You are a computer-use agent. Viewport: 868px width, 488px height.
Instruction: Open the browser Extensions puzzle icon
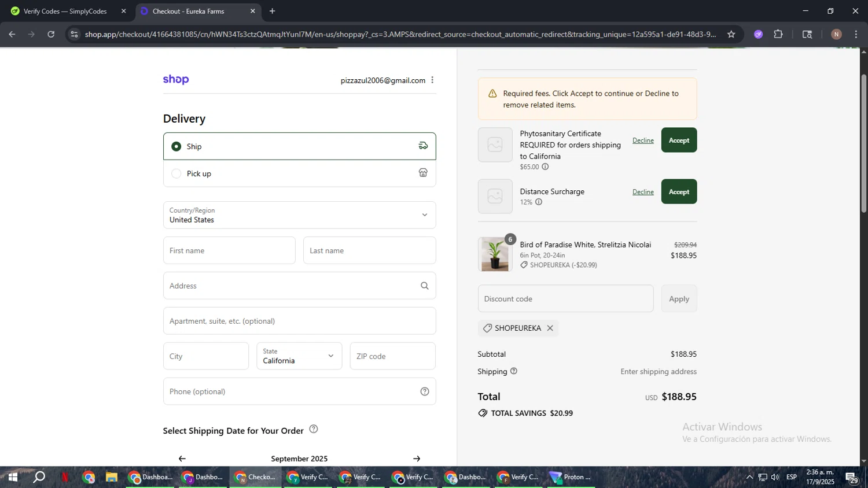point(778,34)
